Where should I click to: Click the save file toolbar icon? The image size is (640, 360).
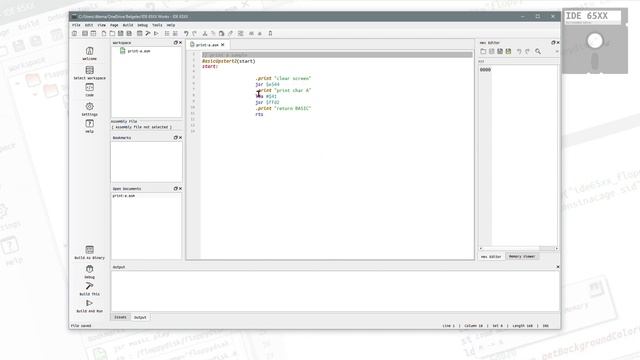coord(120,33)
